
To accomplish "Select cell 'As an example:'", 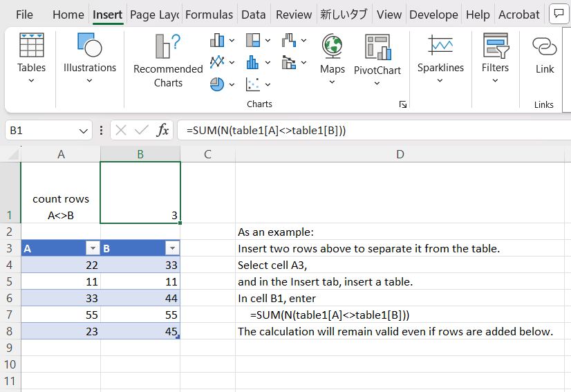I will (400, 232).
